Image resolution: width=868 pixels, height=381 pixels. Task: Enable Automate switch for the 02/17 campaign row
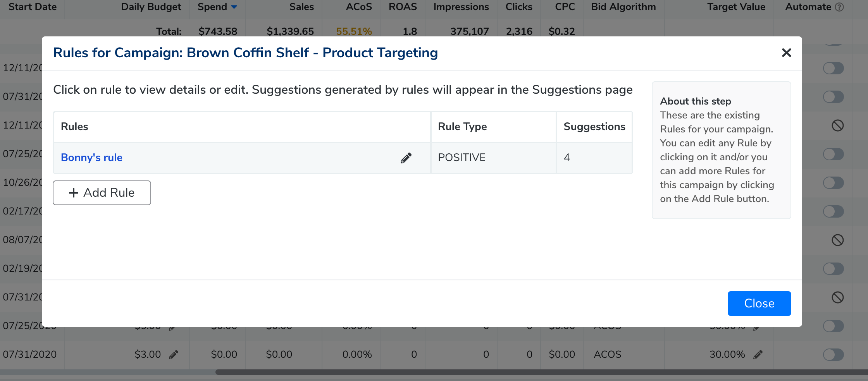point(833,211)
